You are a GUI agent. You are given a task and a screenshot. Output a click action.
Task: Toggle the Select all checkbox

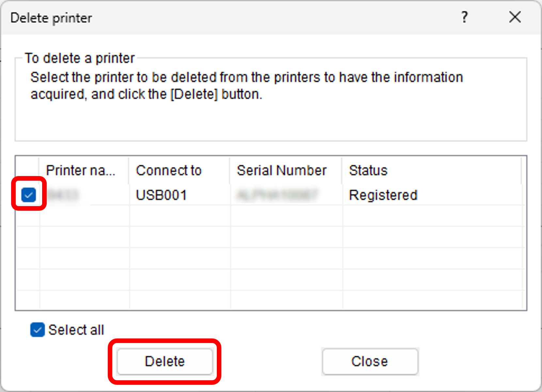[37, 330]
